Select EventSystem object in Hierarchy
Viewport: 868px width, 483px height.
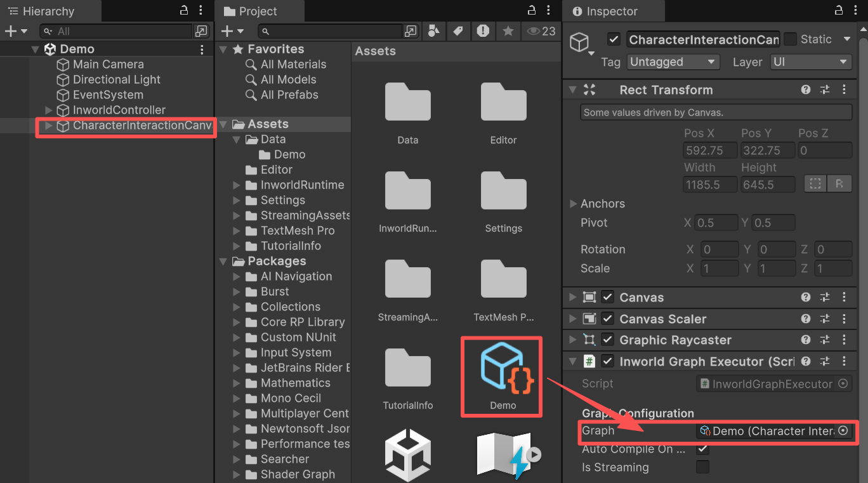coord(108,95)
